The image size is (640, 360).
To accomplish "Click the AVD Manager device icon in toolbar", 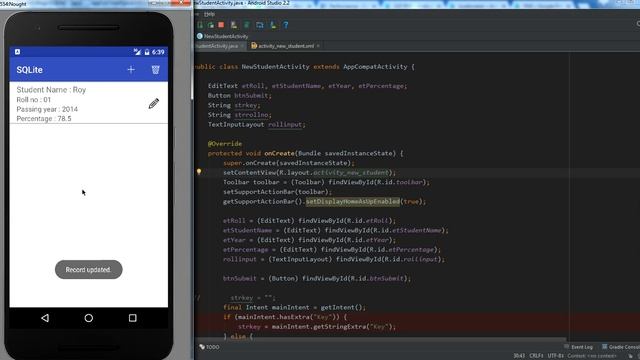I will click(x=260, y=25).
